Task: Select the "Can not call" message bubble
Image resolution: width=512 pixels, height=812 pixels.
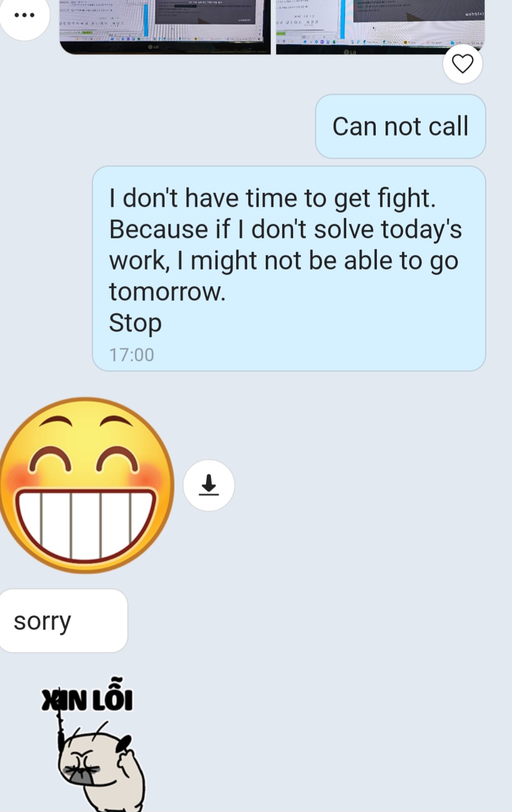Action: (x=400, y=126)
